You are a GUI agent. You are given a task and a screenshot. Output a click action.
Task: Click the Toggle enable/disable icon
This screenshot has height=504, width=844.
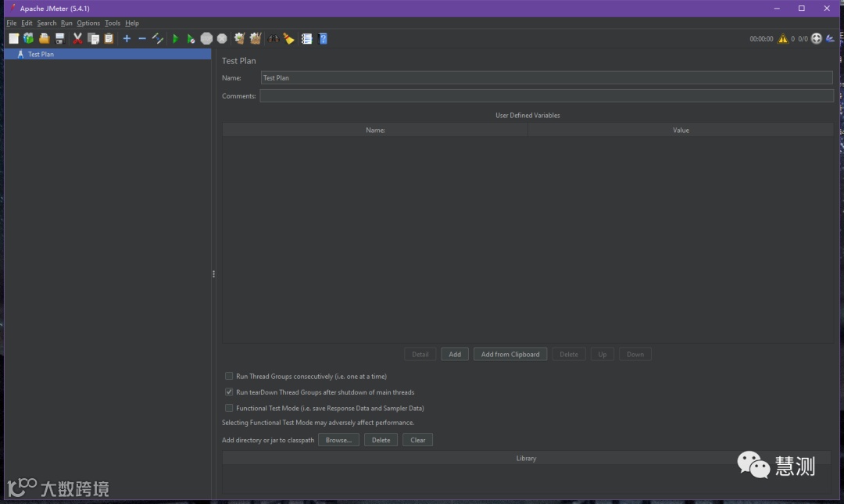coord(158,39)
